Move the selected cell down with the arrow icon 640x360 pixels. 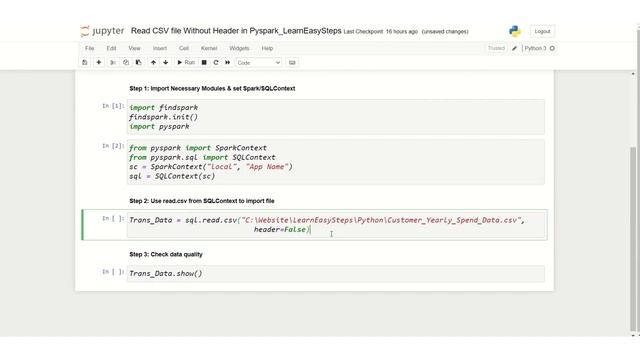pos(166,62)
